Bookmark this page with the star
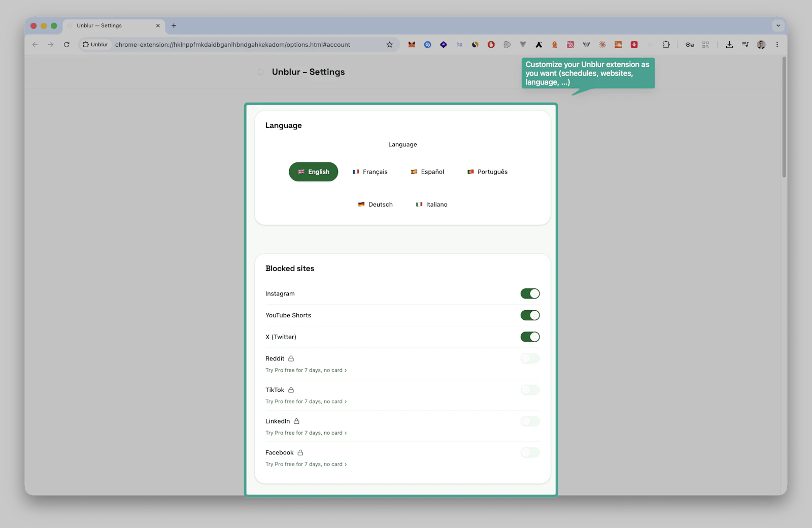The image size is (812, 528). pos(389,45)
